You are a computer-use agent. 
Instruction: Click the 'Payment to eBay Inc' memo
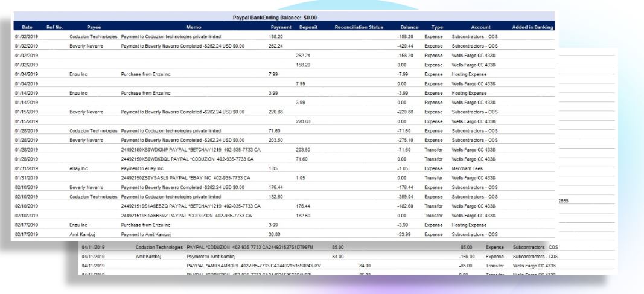point(142,168)
